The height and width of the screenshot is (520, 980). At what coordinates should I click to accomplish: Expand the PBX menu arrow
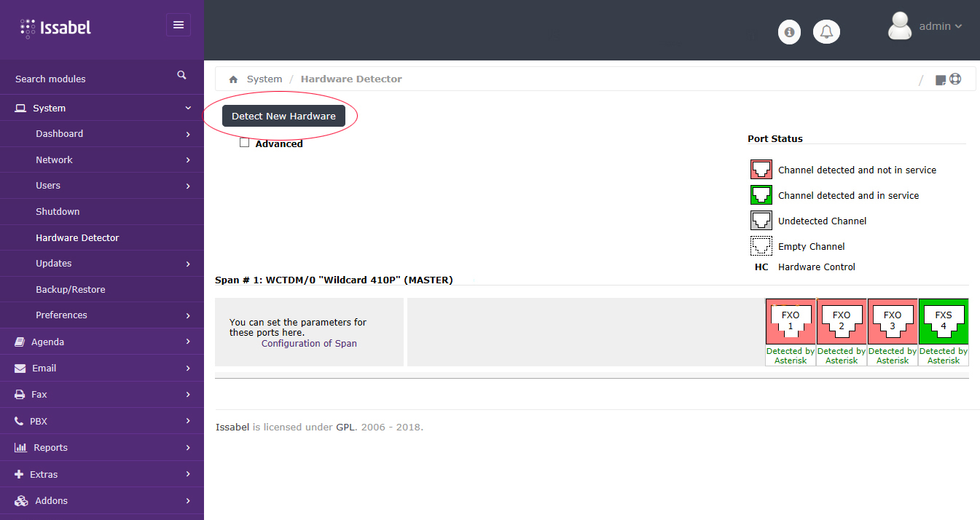(x=188, y=421)
